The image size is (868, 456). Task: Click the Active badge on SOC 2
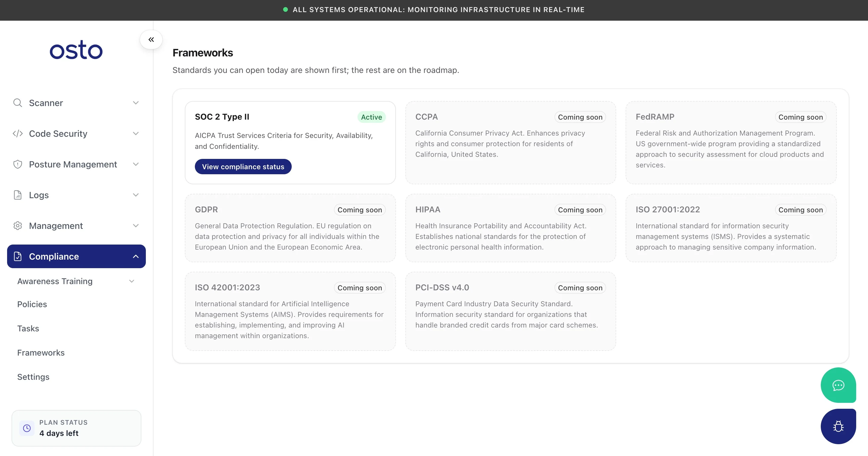371,117
